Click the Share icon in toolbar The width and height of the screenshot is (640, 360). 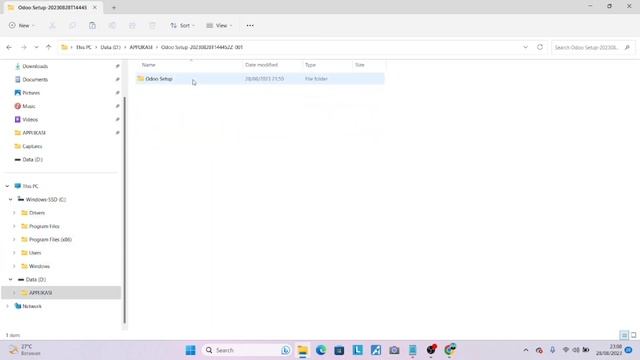click(x=132, y=25)
